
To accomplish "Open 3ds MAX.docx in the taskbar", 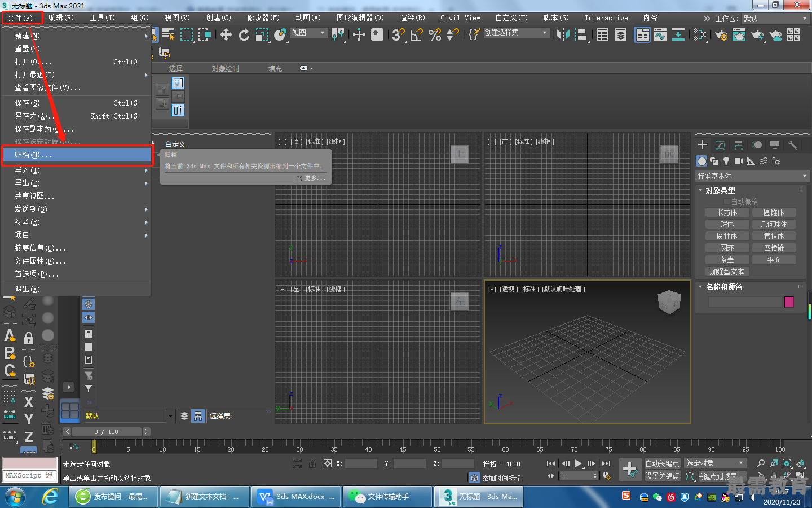I will pos(297,497).
